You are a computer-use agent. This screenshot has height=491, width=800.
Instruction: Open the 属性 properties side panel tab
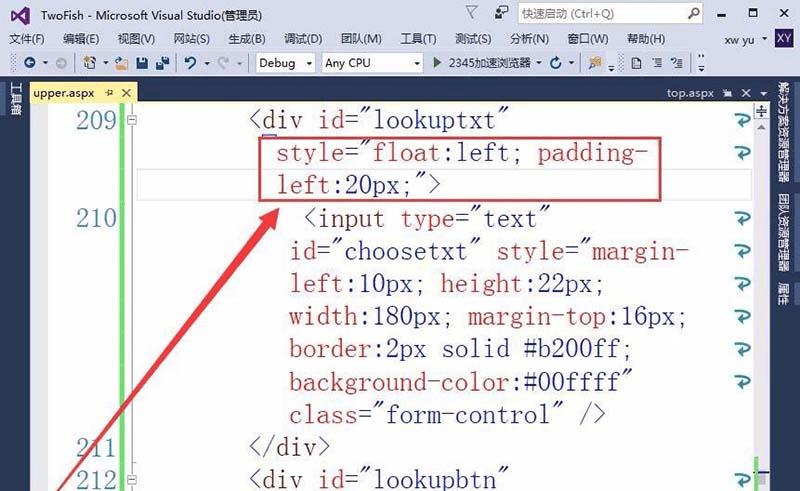783,293
